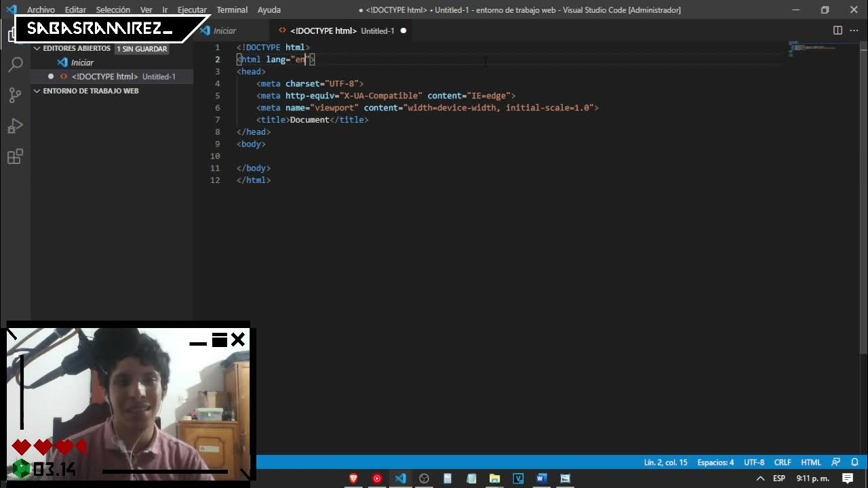The width and height of the screenshot is (868, 488).
Task: Open Microsoft Word from taskbar
Action: click(x=541, y=479)
